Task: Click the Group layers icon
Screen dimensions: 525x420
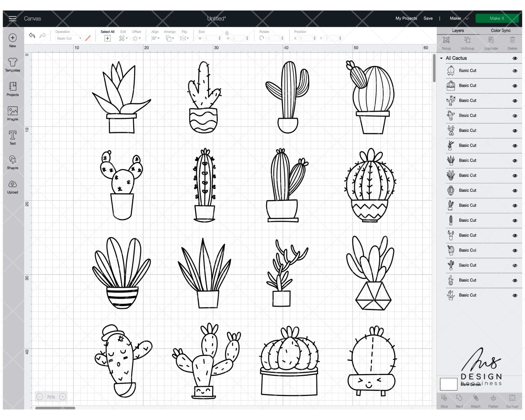Action: coord(446,40)
